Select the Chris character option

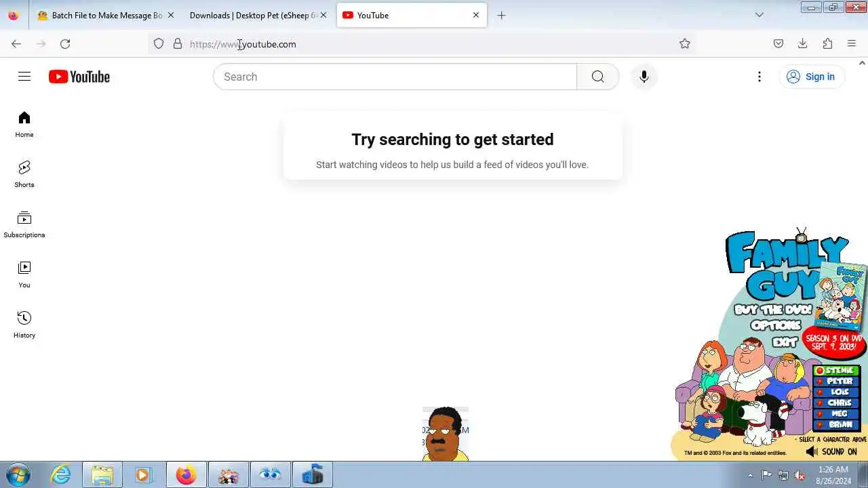(x=837, y=403)
